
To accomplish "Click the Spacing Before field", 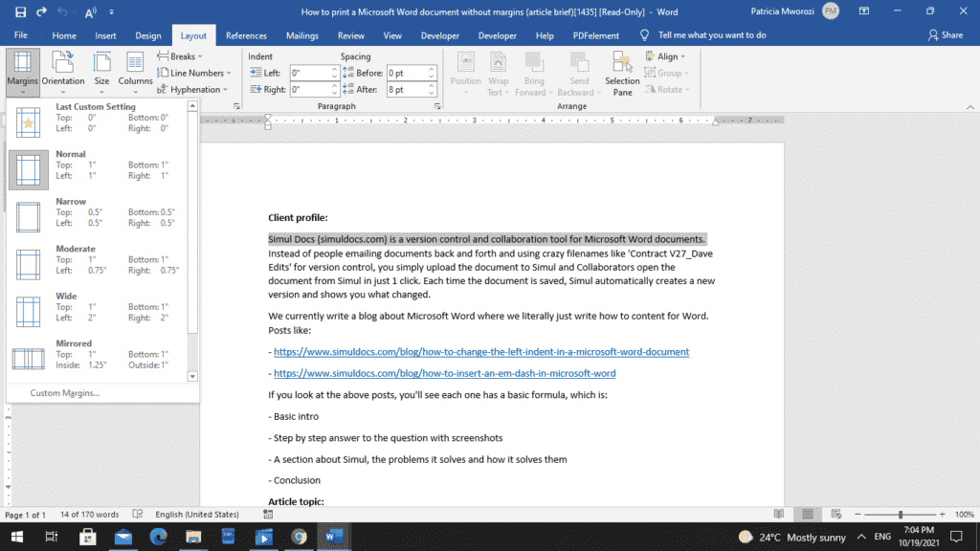I will point(407,73).
